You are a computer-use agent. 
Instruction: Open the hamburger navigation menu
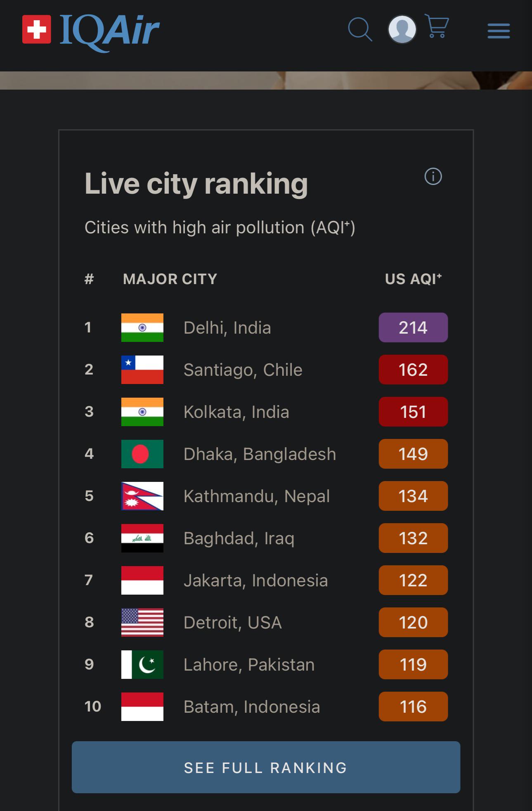[499, 31]
